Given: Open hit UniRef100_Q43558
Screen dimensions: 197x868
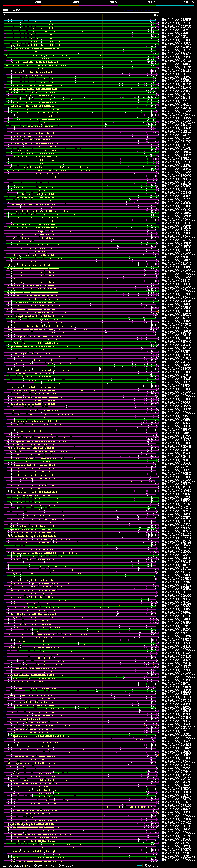Looking at the screenshot, I should point(177,20).
